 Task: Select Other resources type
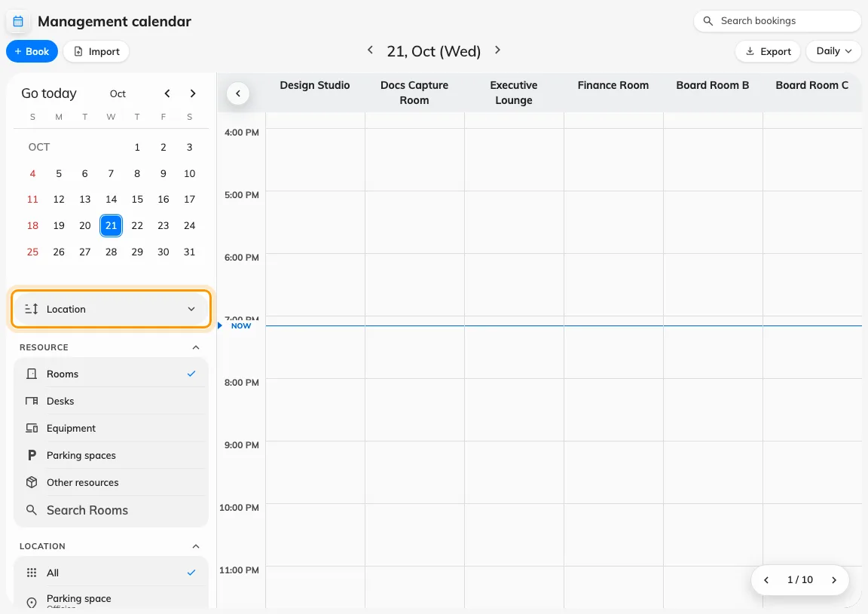(x=111, y=482)
